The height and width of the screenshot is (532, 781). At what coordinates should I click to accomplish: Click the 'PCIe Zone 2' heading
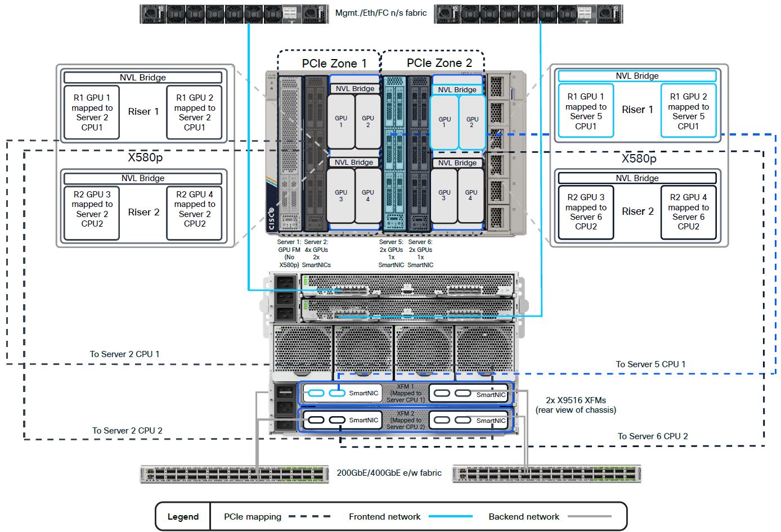pos(439,63)
